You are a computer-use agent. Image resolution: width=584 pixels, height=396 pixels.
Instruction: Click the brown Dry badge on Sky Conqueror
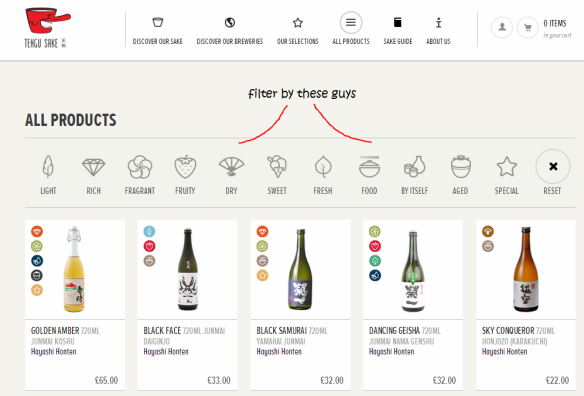488,231
